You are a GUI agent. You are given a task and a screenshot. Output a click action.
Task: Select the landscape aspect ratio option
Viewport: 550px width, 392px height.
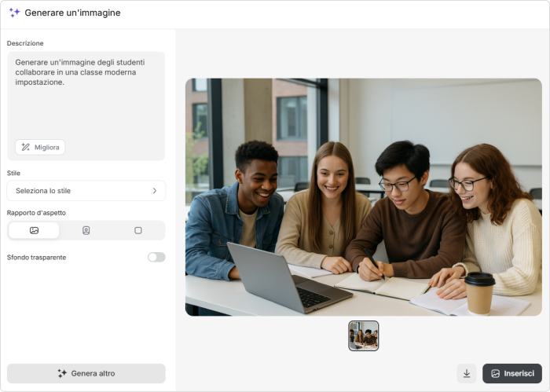point(34,230)
